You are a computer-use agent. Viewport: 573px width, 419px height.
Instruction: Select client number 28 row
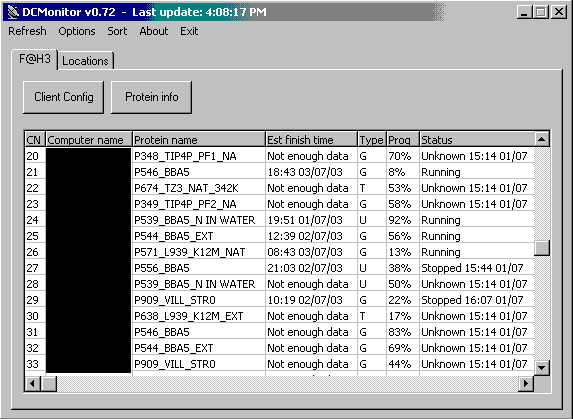pyautogui.click(x=279, y=284)
